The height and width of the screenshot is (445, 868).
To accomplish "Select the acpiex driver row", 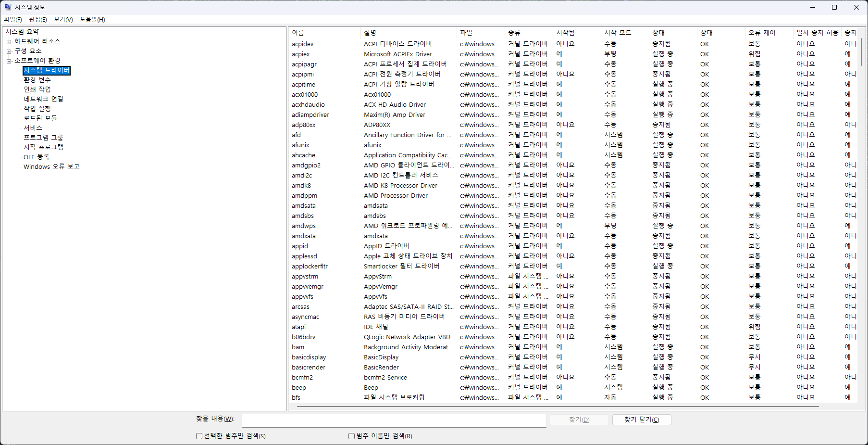I will pos(573,54).
